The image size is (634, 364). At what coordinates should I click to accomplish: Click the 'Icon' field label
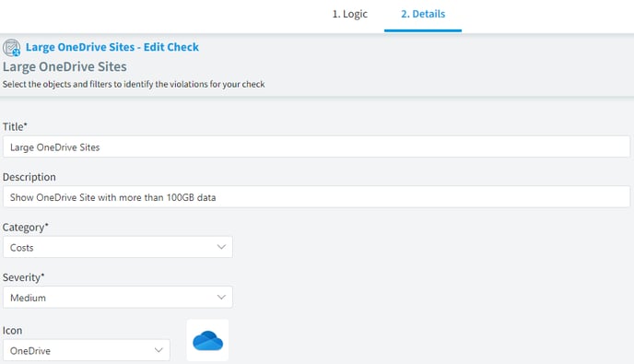(12, 331)
